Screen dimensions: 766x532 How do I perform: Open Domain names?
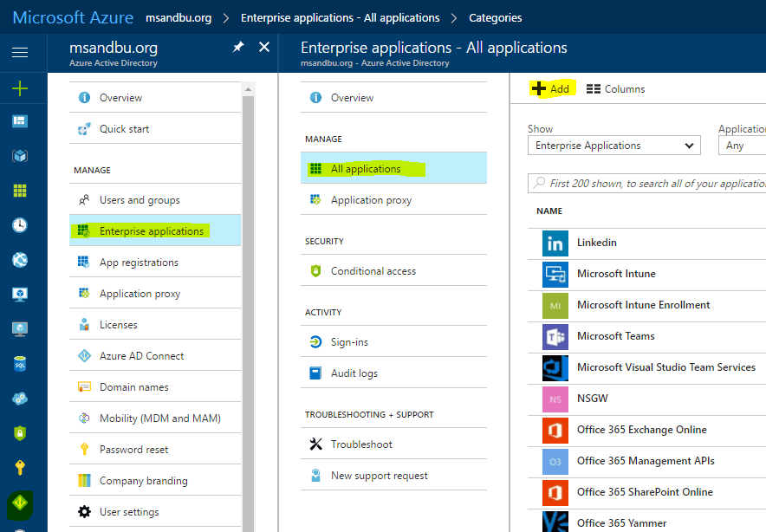pyautogui.click(x=155, y=387)
